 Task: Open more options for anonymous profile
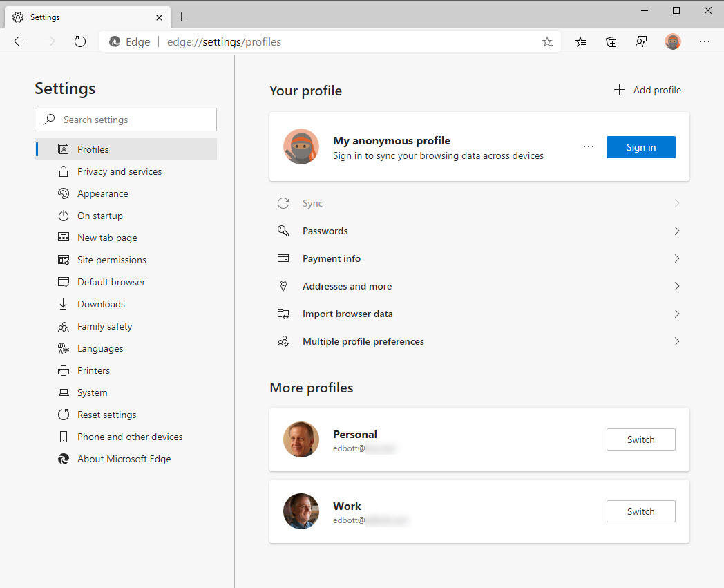coord(589,147)
